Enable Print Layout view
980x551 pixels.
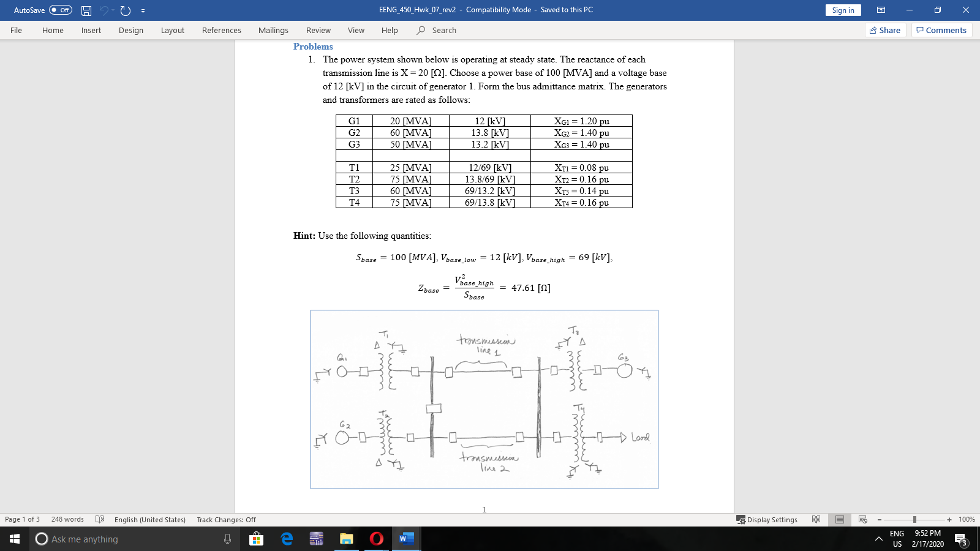839,519
